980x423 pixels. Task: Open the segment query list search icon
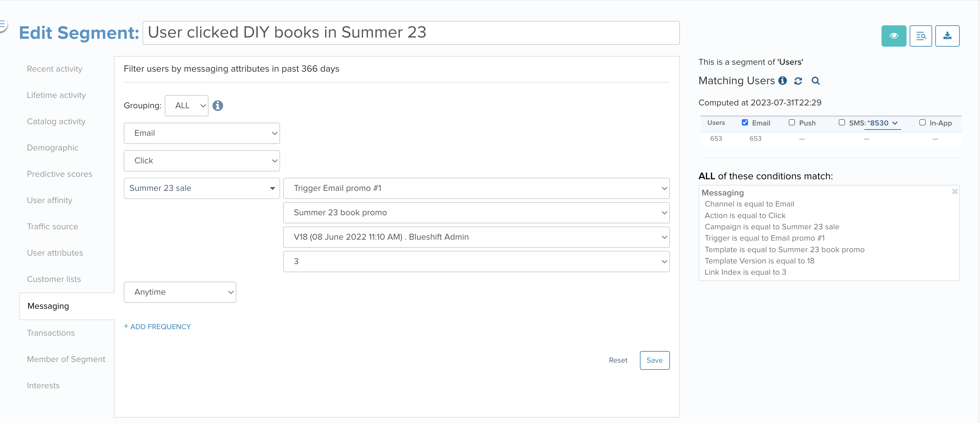click(921, 36)
